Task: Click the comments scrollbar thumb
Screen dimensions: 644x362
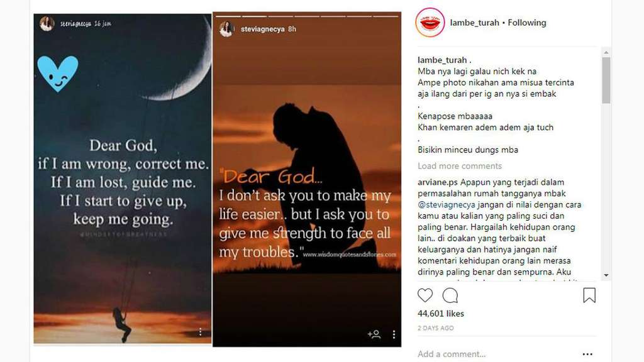Action: click(606, 80)
